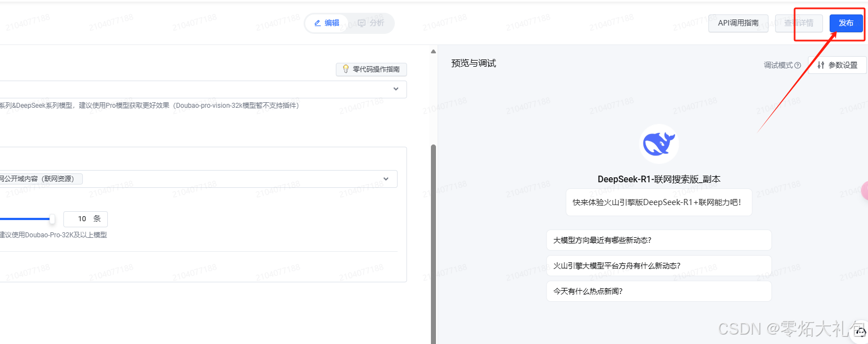The image size is (868, 344).
Task: Click the DeepSeek-R1-联网搜索版_副本 title
Action: 659,179
